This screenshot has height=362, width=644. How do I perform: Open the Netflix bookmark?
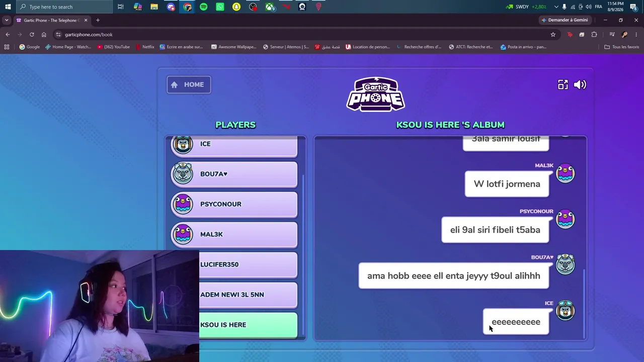pyautogui.click(x=145, y=47)
